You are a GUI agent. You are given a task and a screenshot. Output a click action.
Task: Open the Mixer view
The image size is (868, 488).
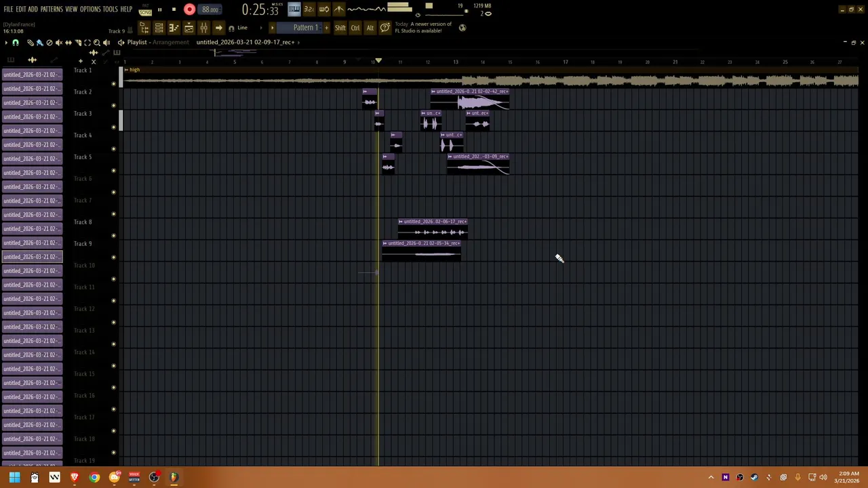(x=203, y=28)
